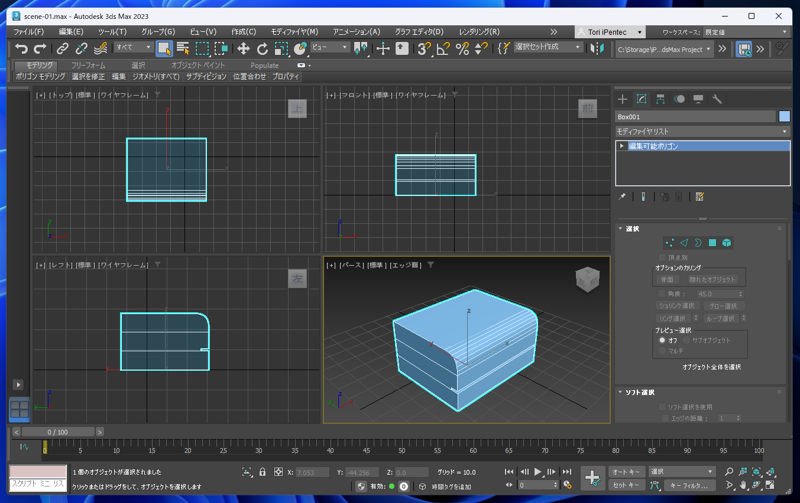Toggle show end result in modifier stack
This screenshot has width=800, height=503.
point(643,196)
